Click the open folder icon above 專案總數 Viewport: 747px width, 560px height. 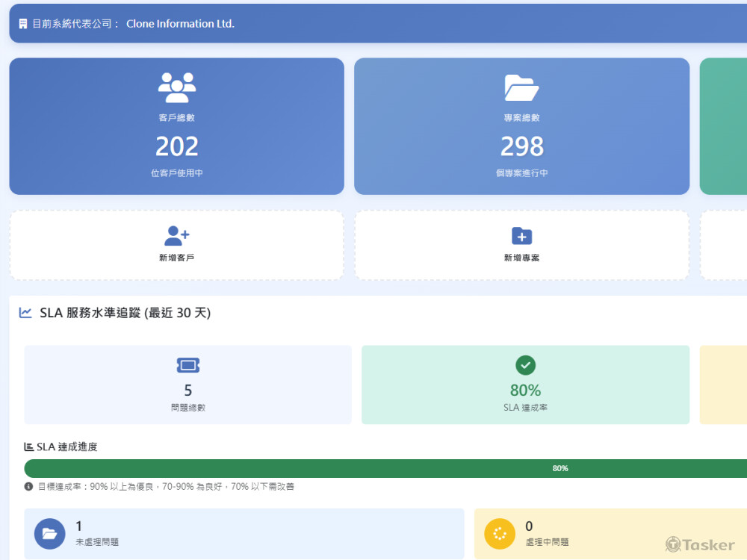pyautogui.click(x=521, y=87)
